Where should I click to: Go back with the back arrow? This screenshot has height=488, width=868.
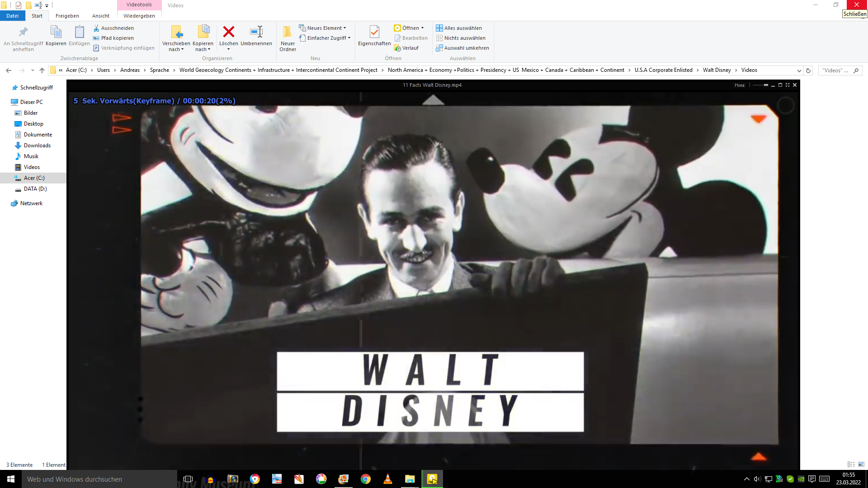[9, 70]
